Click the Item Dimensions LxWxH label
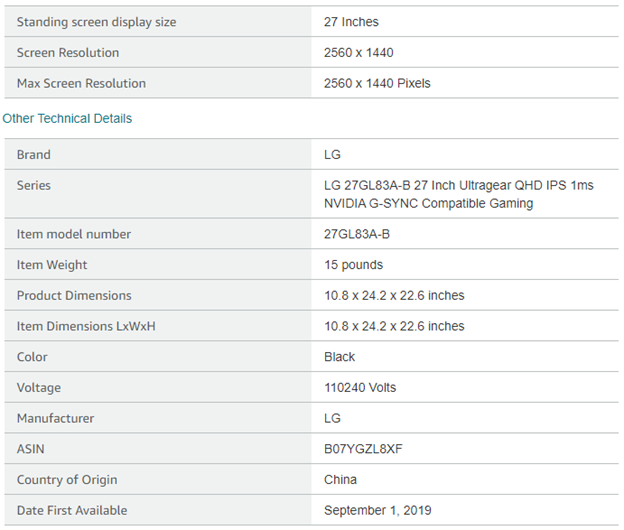 (x=88, y=326)
